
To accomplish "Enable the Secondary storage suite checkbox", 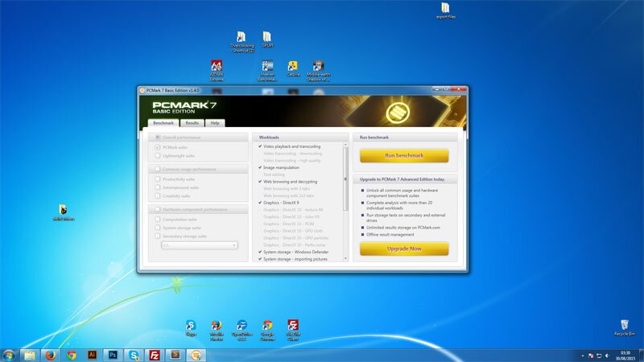I will [x=158, y=236].
